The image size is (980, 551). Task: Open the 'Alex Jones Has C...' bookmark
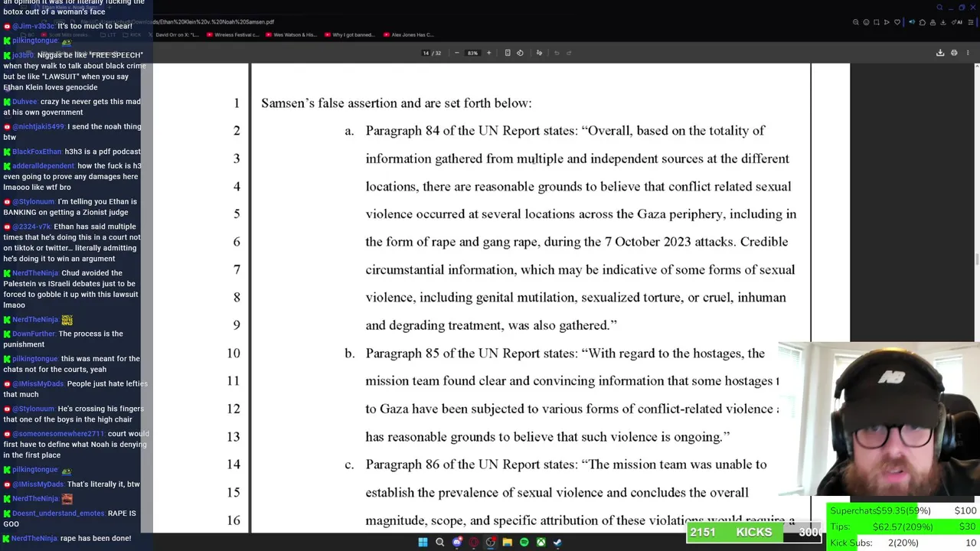pos(410,34)
